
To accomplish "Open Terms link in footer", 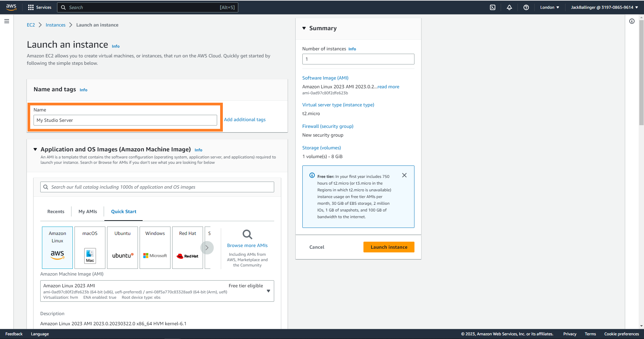I will 590,334.
